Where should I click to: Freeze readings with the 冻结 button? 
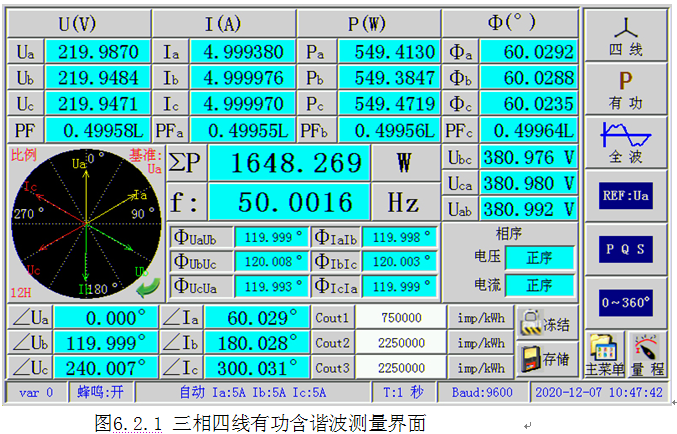[x=547, y=323]
